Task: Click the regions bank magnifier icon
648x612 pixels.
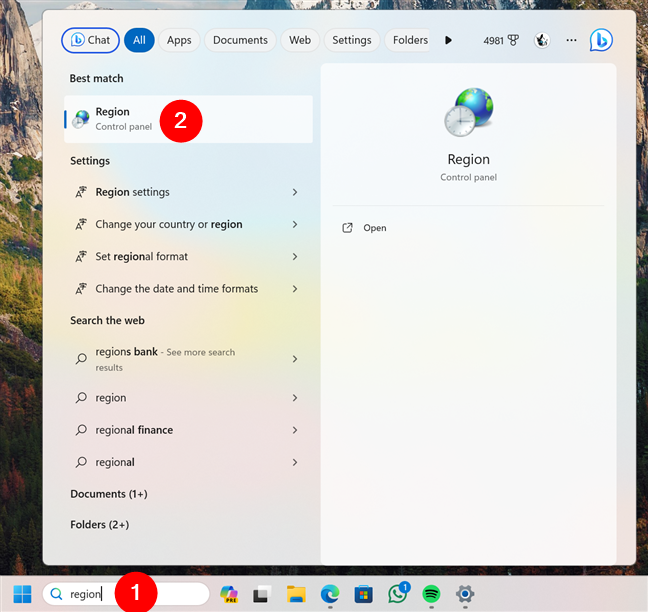Action: [x=81, y=358]
